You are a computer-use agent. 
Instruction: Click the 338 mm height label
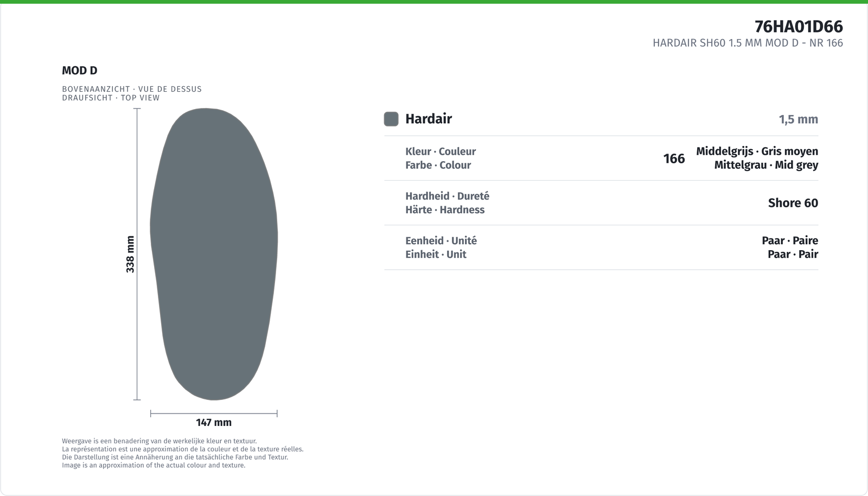130,254
